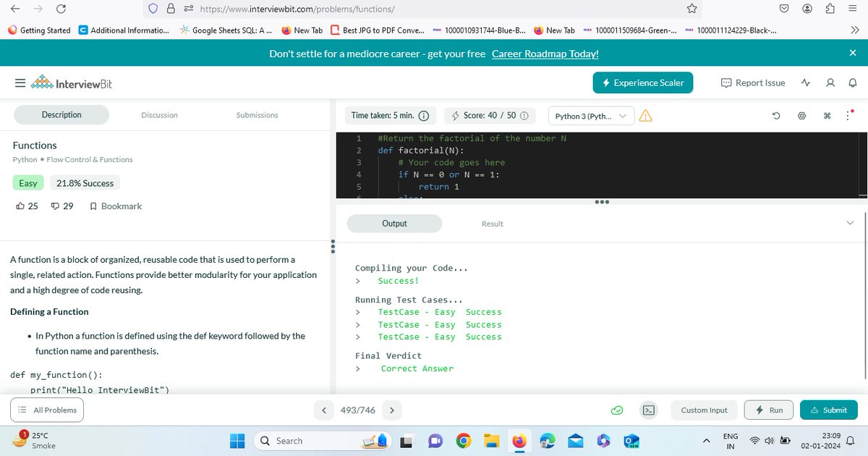Submit the solution

(829, 410)
